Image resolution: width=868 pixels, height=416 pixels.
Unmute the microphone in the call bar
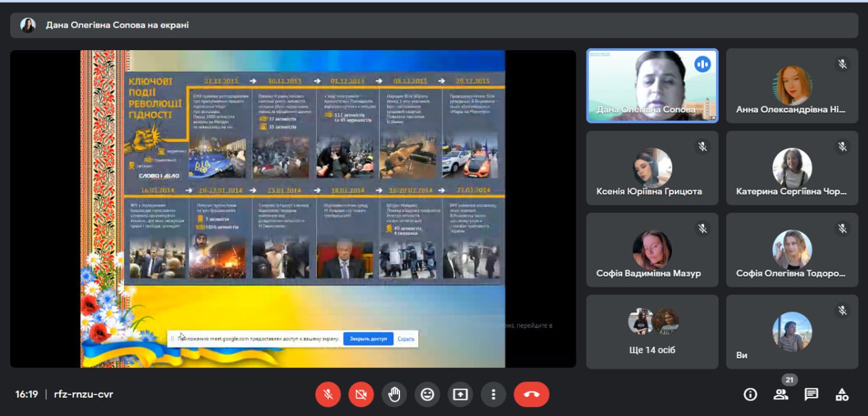click(x=328, y=394)
